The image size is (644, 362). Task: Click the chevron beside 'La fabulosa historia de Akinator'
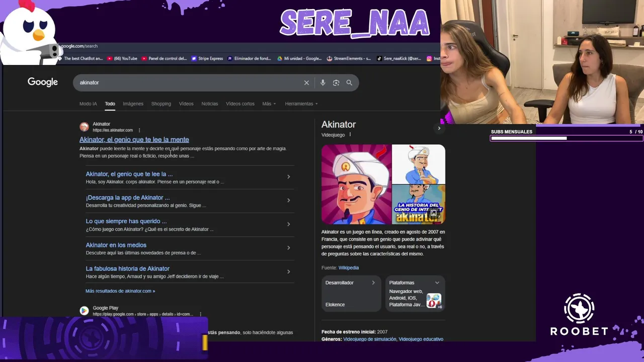pos(288,271)
